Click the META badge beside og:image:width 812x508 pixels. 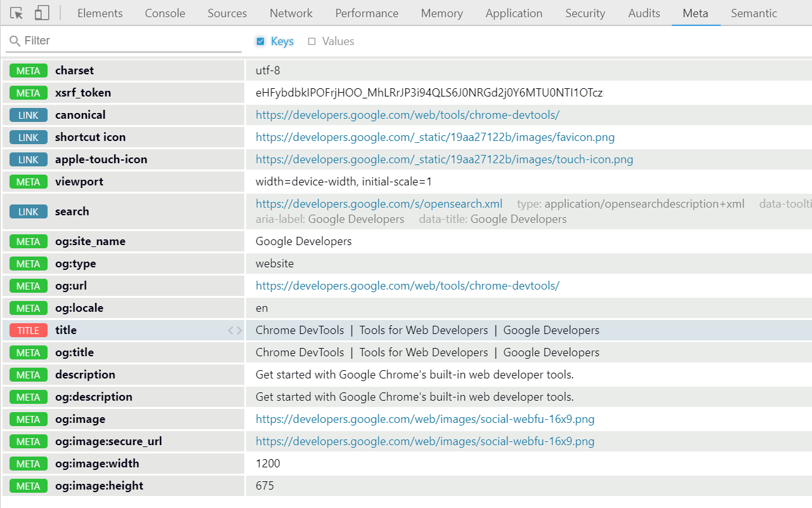[28, 464]
